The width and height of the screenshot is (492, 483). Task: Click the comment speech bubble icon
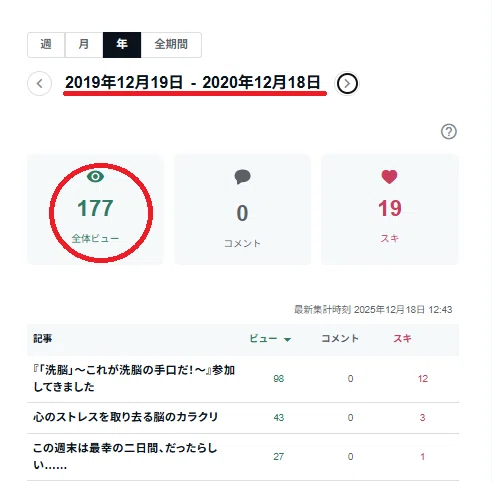pos(242,177)
